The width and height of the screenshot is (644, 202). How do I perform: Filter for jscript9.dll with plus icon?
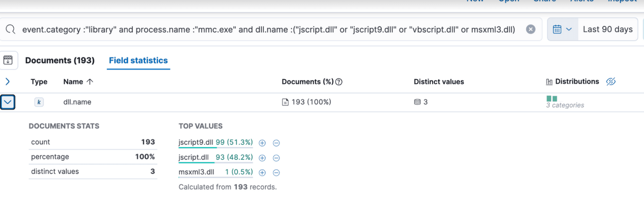(x=263, y=143)
